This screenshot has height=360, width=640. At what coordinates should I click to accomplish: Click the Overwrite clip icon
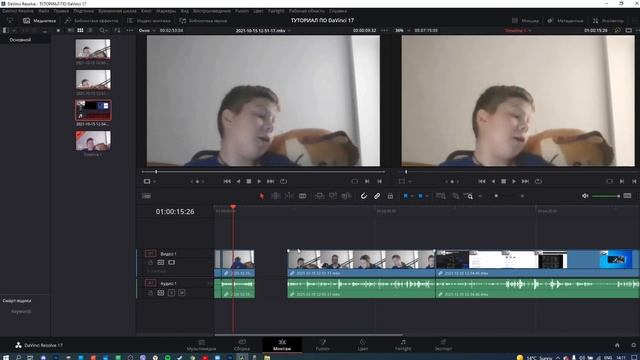pos(333,196)
